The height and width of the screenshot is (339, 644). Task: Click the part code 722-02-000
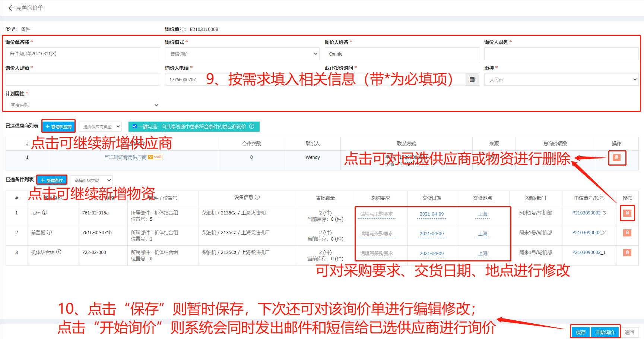click(94, 252)
